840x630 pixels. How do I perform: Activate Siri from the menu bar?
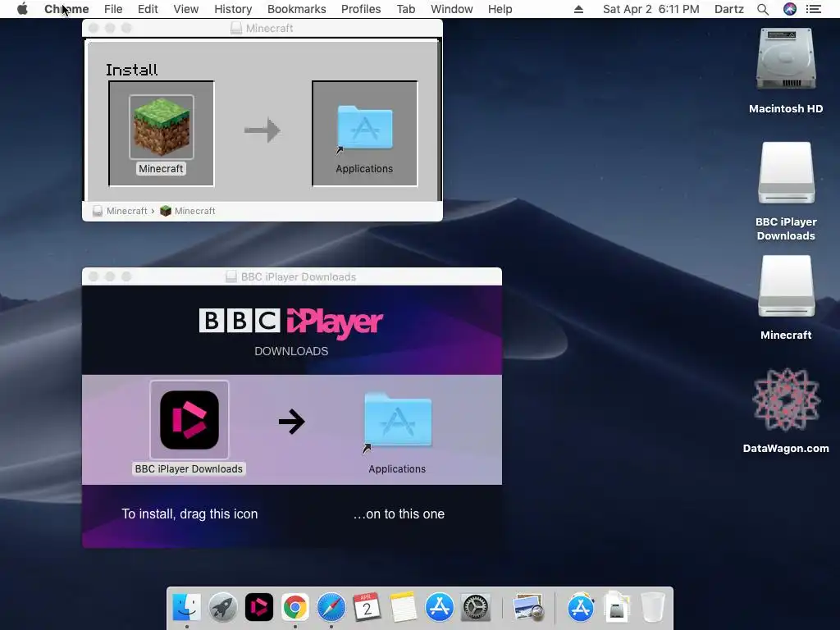(790, 9)
